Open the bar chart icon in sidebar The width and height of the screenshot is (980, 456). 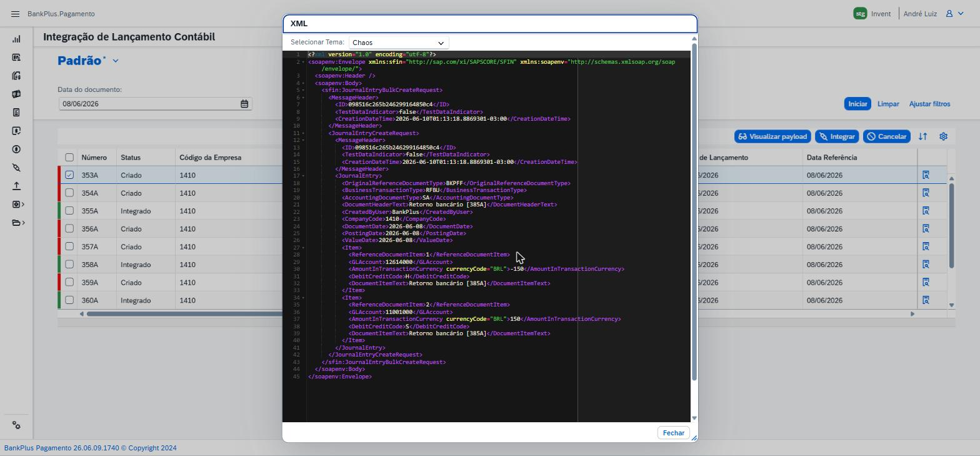[x=16, y=39]
